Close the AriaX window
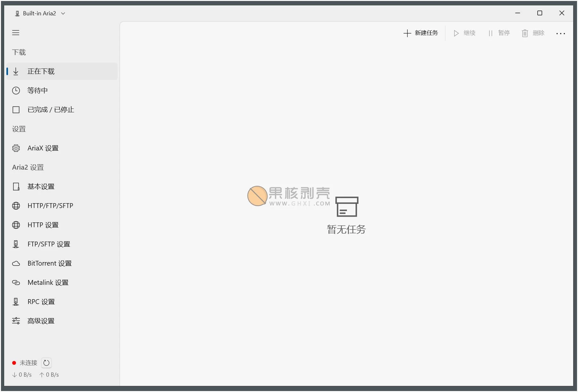 tap(562, 13)
